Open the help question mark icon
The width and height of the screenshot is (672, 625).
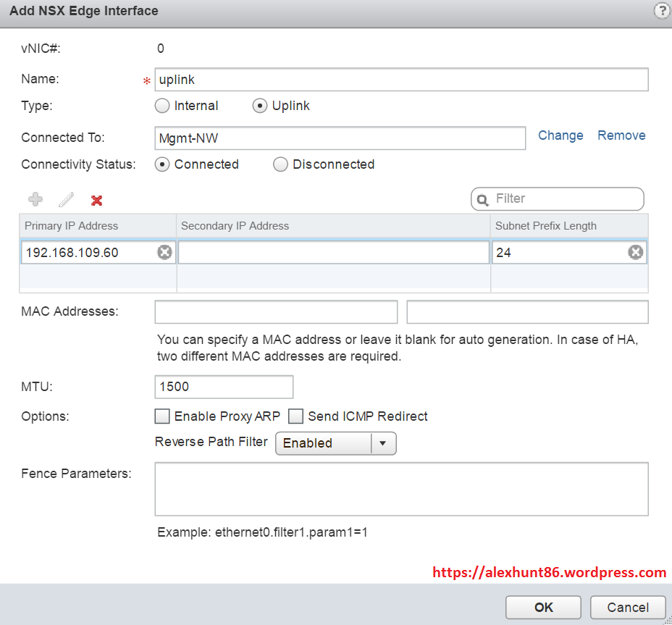661,11
